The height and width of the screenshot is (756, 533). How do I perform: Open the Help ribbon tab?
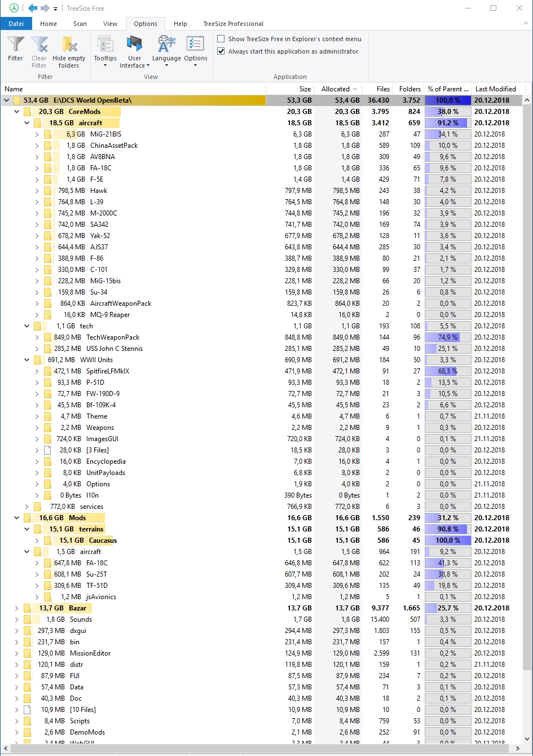click(x=180, y=24)
